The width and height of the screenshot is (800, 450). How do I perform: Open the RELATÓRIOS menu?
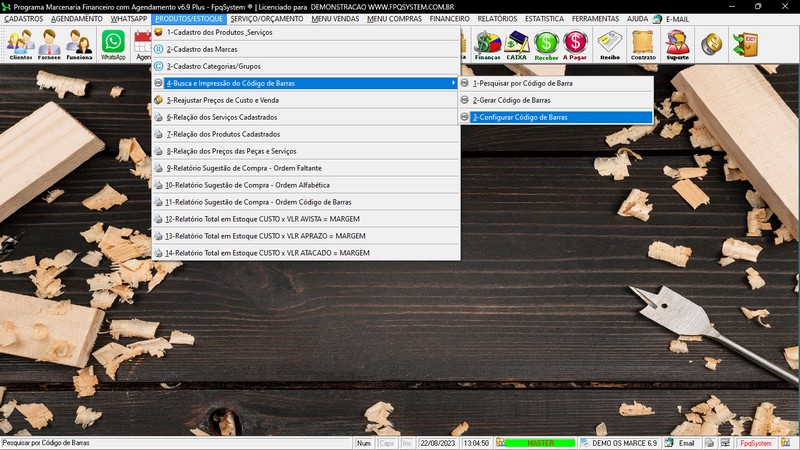click(x=497, y=19)
